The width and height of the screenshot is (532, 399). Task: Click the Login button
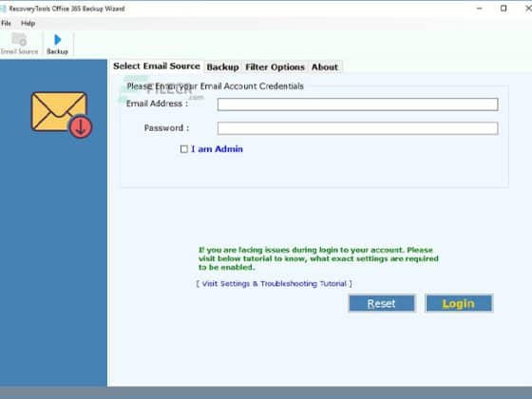click(458, 303)
